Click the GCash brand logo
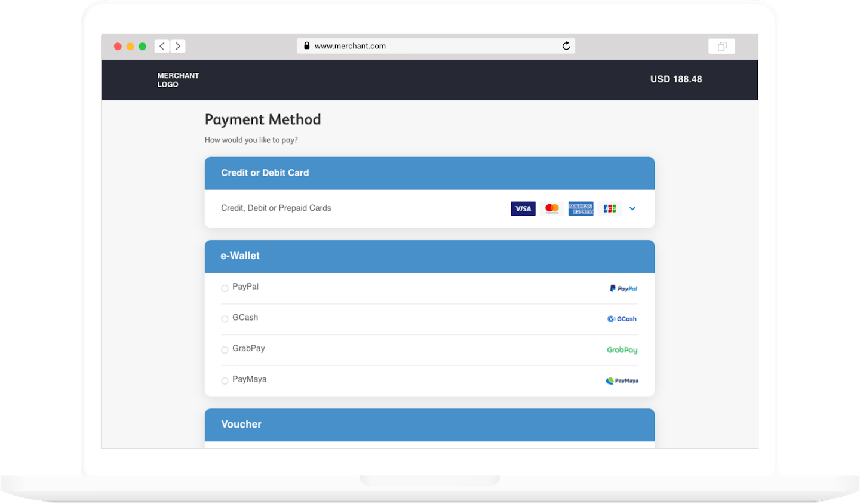860x504 pixels. [622, 319]
